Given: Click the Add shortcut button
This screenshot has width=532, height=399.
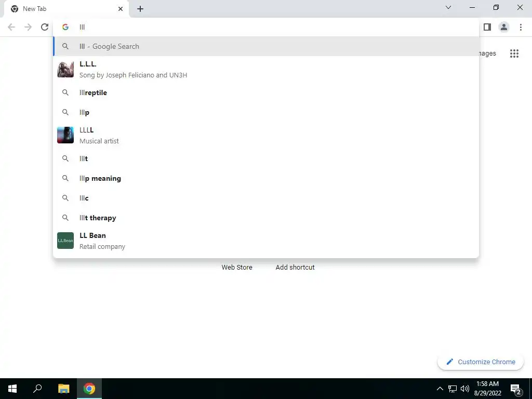Looking at the screenshot, I should pyautogui.click(x=295, y=268).
